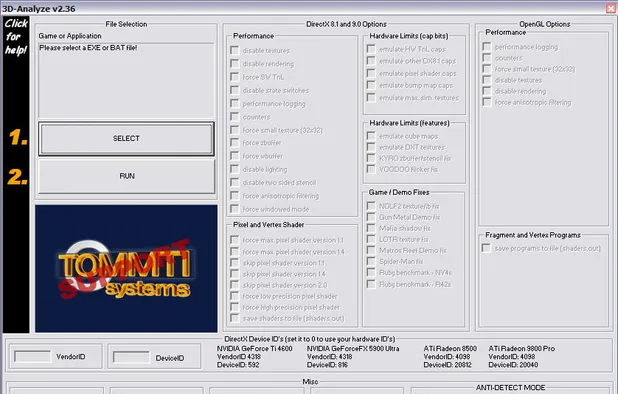Tick OpenGL 'disable rendering' checkbox
Image resolution: width=618 pixels, height=394 pixels.
coord(487,91)
